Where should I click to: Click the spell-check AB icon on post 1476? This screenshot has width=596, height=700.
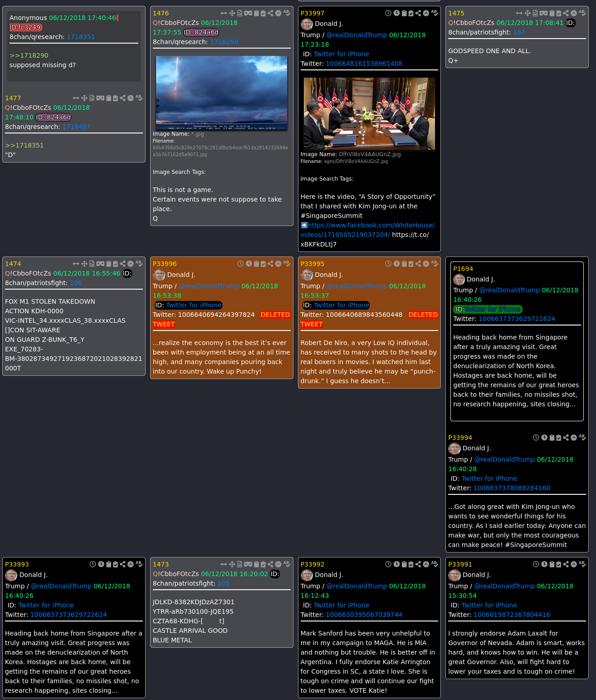pos(287,13)
